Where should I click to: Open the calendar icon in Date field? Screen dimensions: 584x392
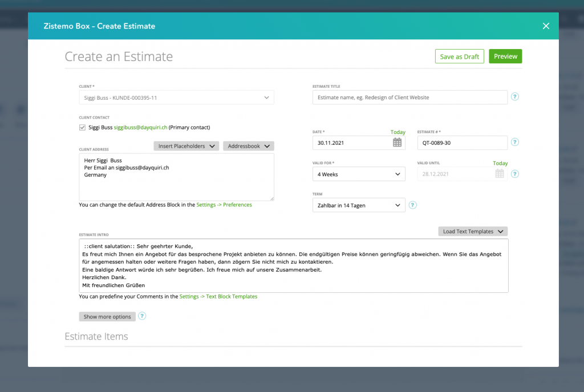point(397,142)
